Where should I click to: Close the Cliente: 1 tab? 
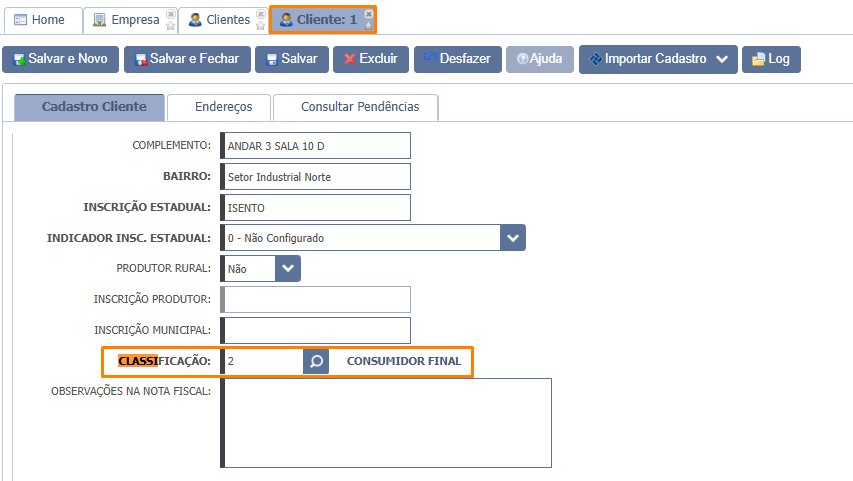click(368, 13)
